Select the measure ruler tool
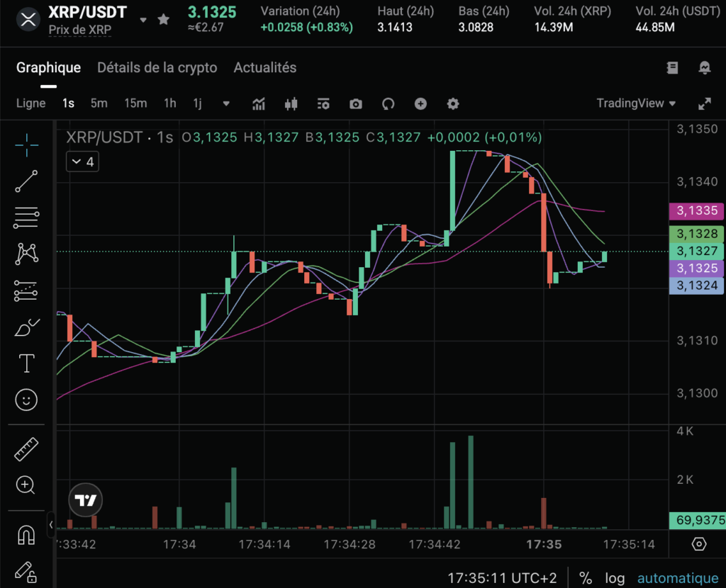The height and width of the screenshot is (588, 726). tap(26, 448)
